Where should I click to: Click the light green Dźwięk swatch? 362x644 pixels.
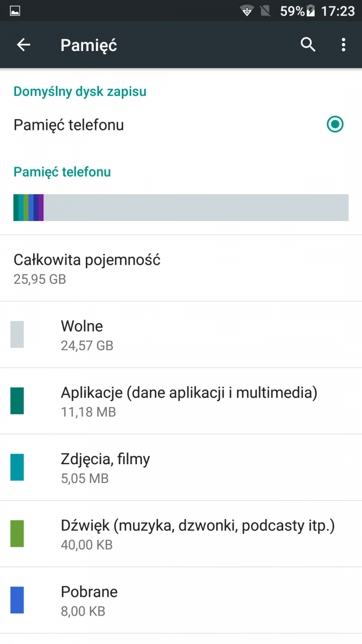[x=17, y=533]
